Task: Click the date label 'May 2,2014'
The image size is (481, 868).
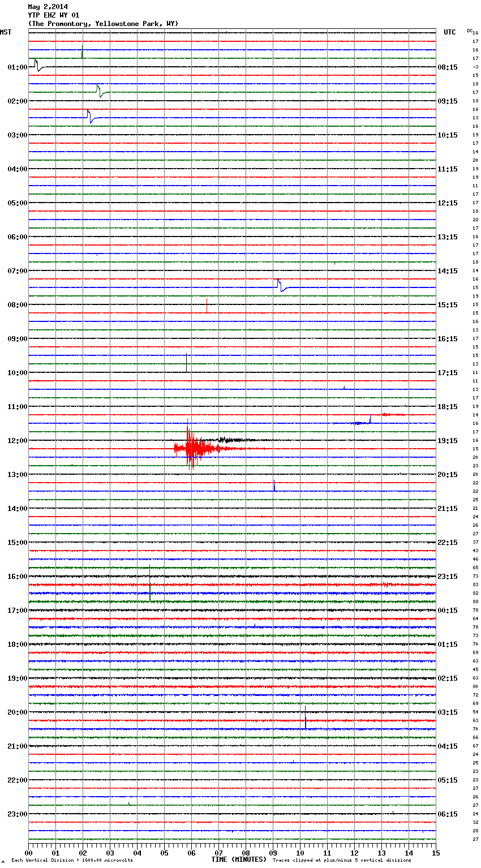Action: [48, 7]
